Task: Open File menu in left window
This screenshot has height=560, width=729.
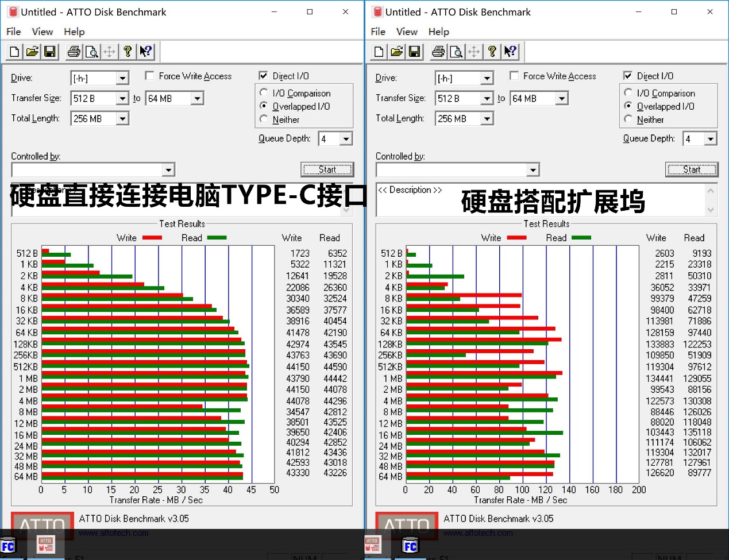Action: pyautogui.click(x=14, y=32)
